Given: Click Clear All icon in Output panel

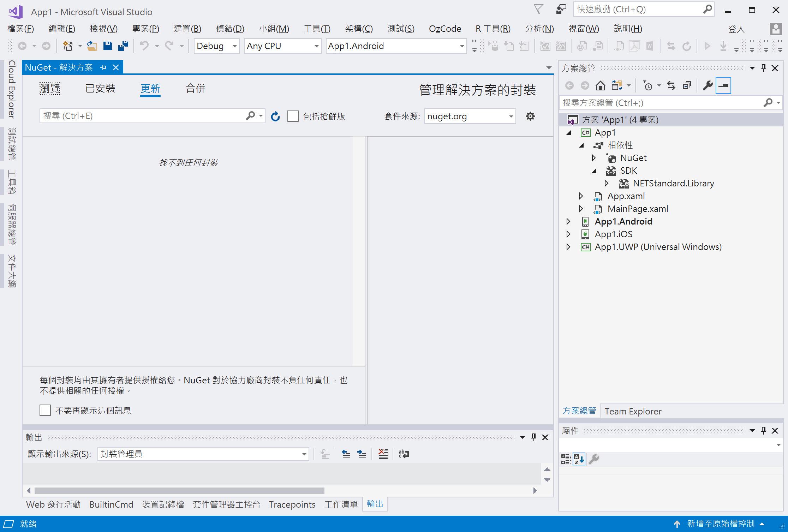Looking at the screenshot, I should [383, 454].
